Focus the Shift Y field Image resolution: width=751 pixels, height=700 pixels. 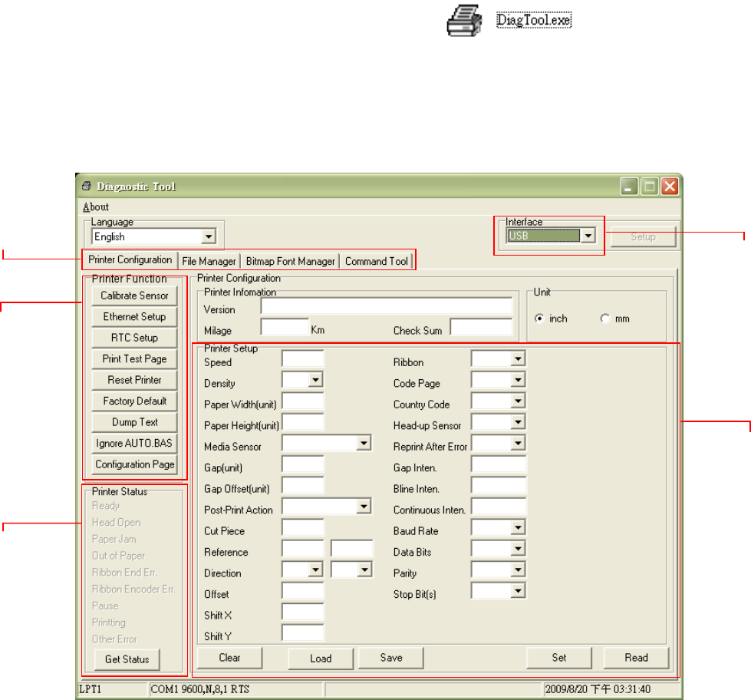click(x=303, y=633)
